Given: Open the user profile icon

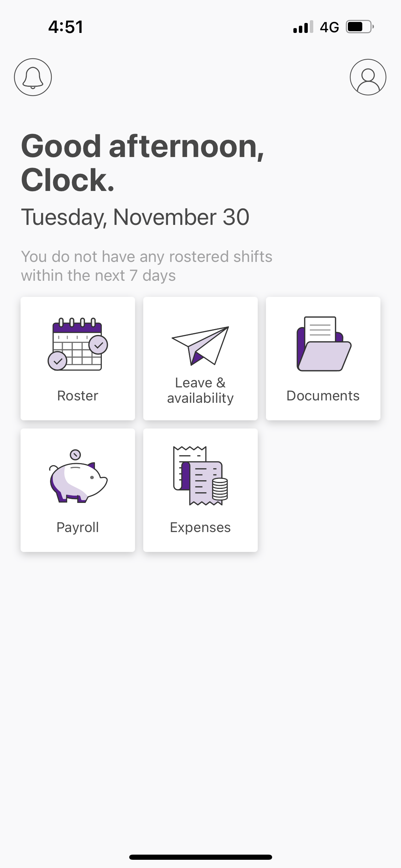Looking at the screenshot, I should point(368,77).
